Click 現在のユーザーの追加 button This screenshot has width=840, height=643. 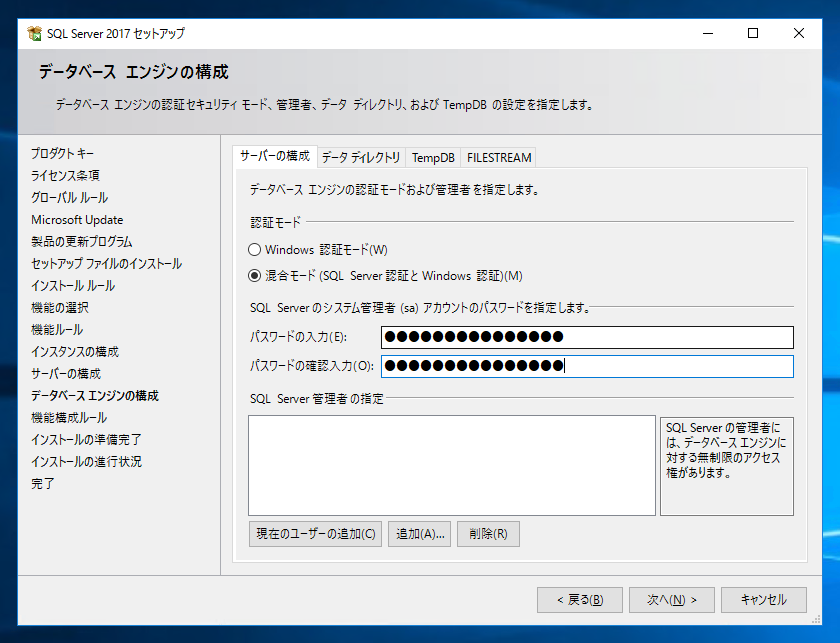316,534
